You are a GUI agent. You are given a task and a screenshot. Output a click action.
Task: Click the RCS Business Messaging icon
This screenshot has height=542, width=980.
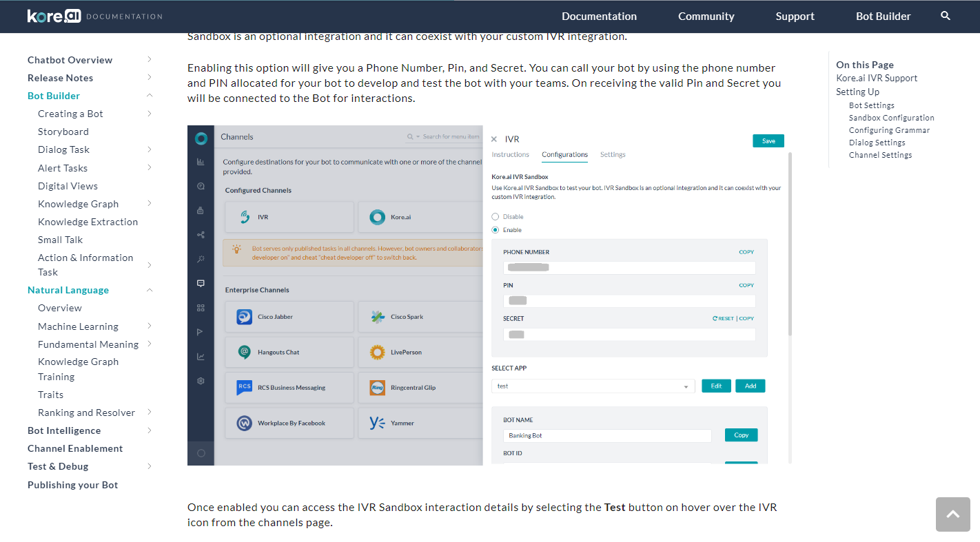click(x=244, y=388)
